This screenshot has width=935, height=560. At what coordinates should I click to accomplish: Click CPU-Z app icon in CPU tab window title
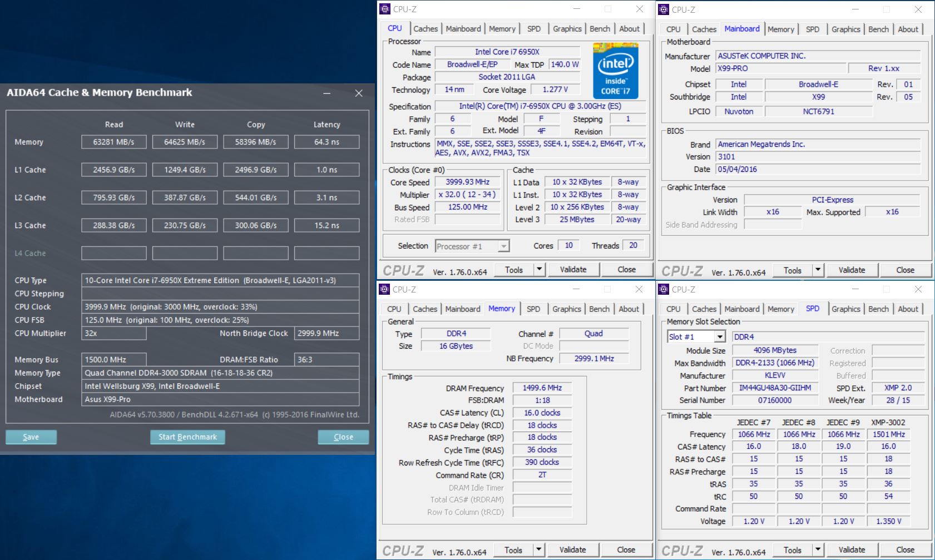pyautogui.click(x=385, y=9)
